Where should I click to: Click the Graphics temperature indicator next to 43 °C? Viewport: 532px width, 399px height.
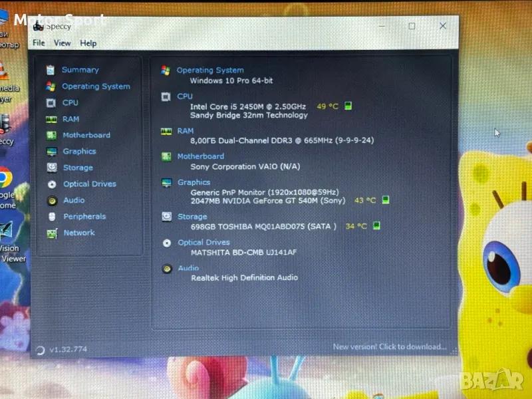coord(386,199)
